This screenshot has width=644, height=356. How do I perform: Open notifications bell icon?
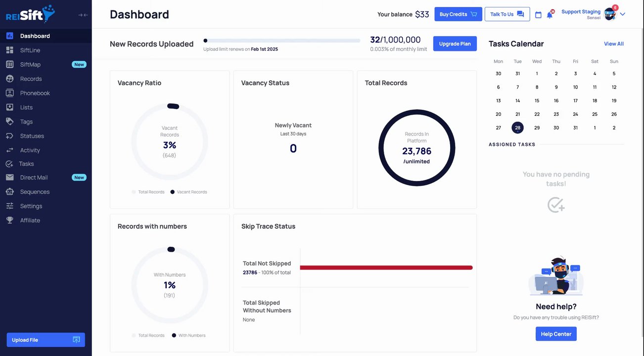point(550,15)
